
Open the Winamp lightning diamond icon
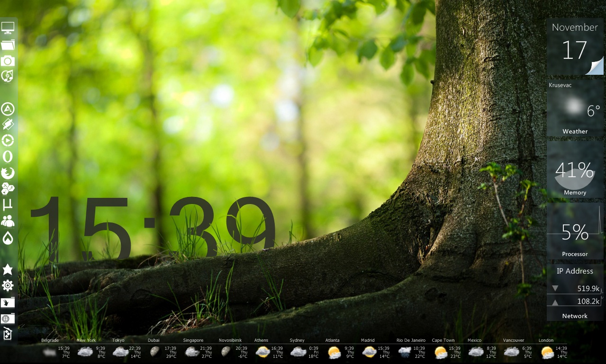click(8, 125)
